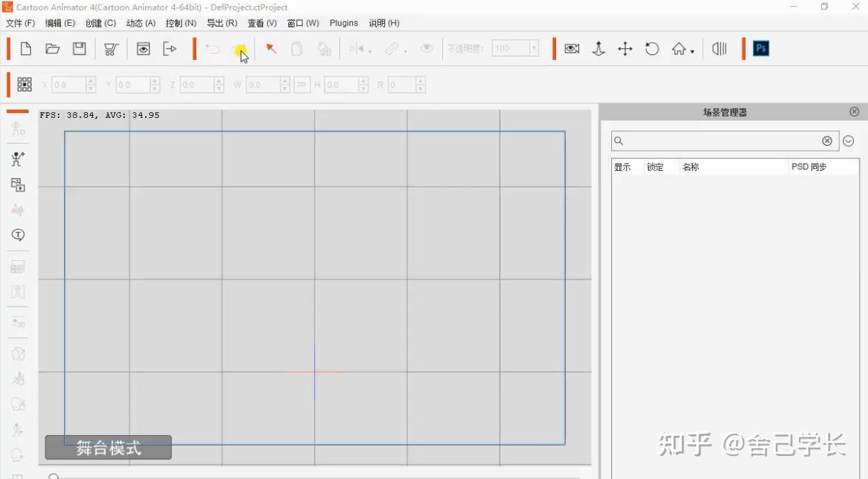The image size is (868, 479).
Task: Toggle the W/H aspect ratio lock
Action: pos(301,85)
